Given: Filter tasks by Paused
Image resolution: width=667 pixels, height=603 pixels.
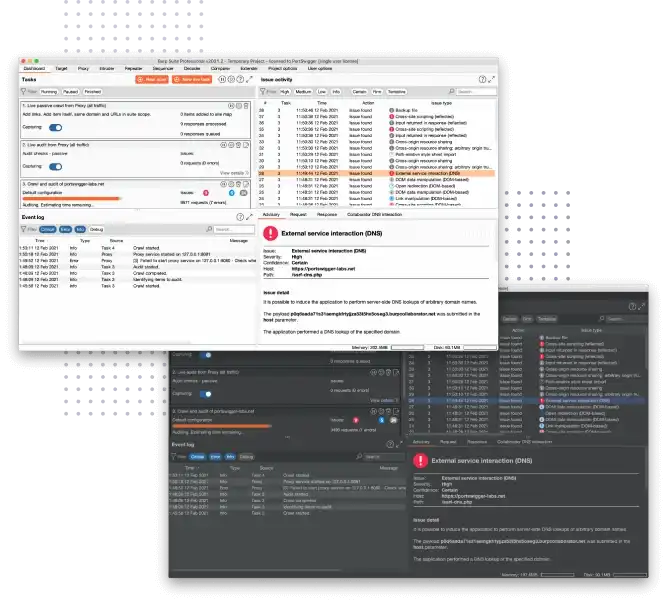Looking at the screenshot, I should pyautogui.click(x=71, y=92).
